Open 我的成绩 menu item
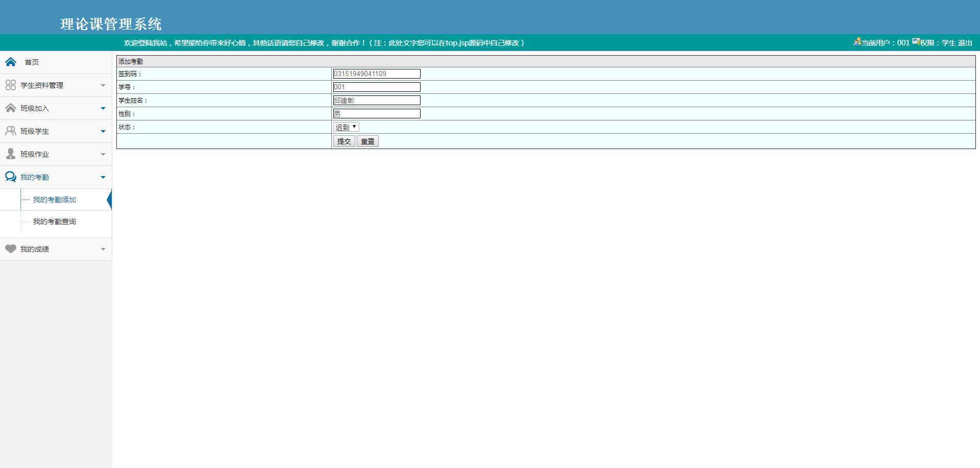 (35, 249)
